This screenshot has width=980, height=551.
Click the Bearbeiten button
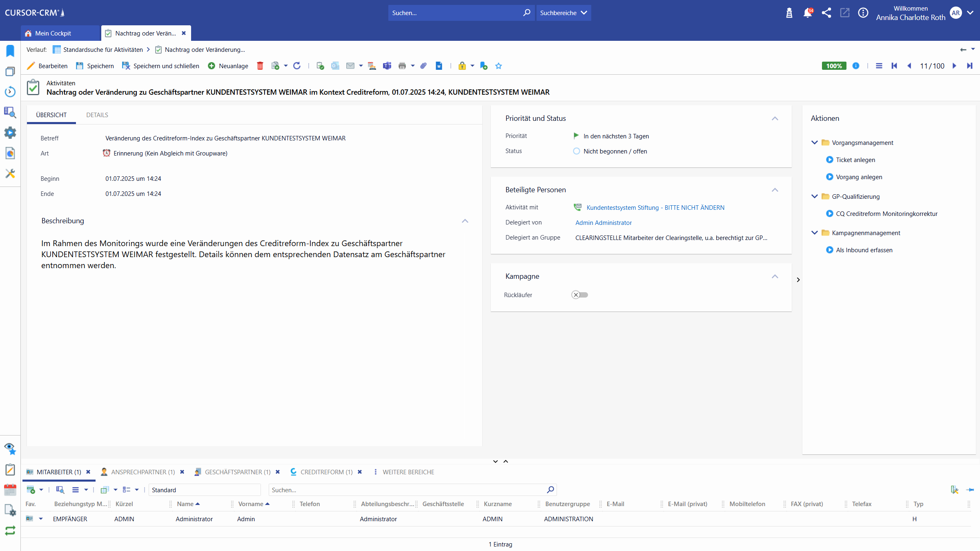48,66
